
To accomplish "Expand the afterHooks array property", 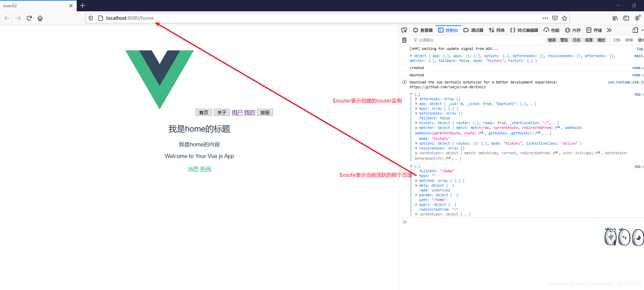I will pyautogui.click(x=416, y=99).
